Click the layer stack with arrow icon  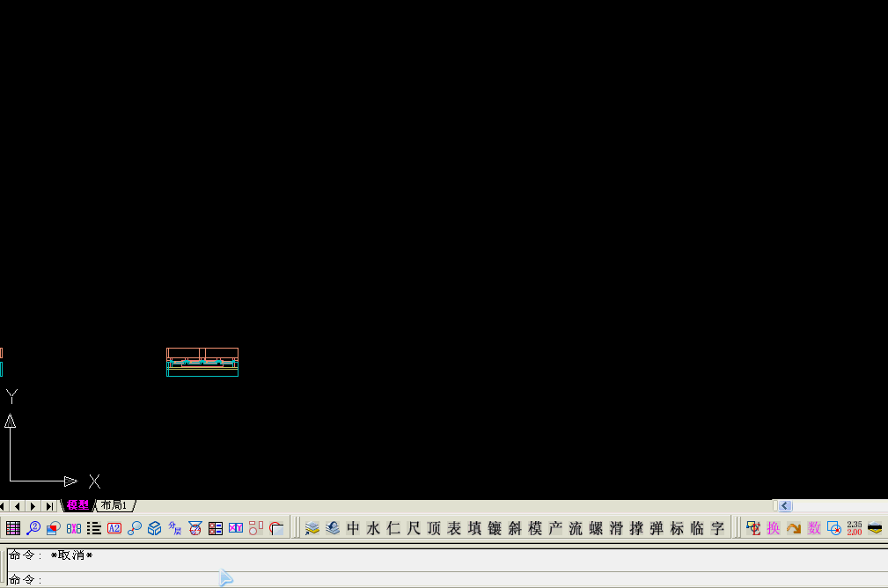[312, 528]
